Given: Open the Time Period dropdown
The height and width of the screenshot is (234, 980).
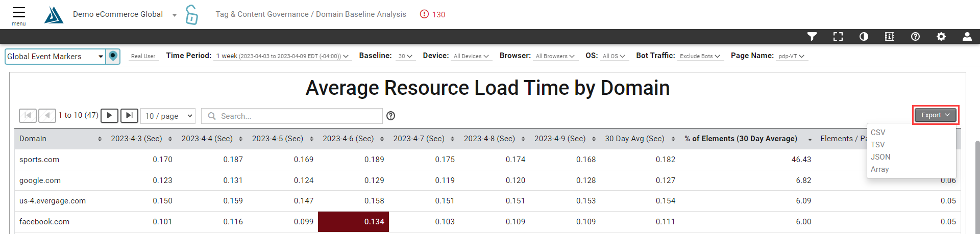Looking at the screenshot, I should click(x=282, y=56).
